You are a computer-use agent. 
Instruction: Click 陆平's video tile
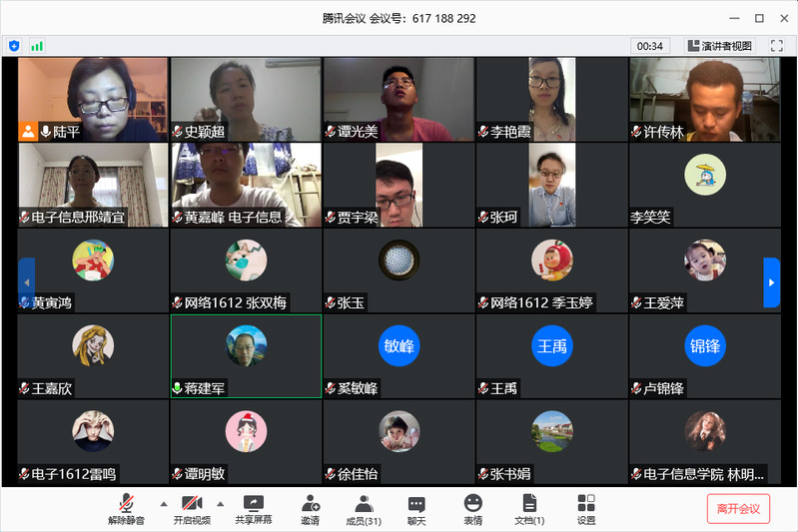click(93, 99)
